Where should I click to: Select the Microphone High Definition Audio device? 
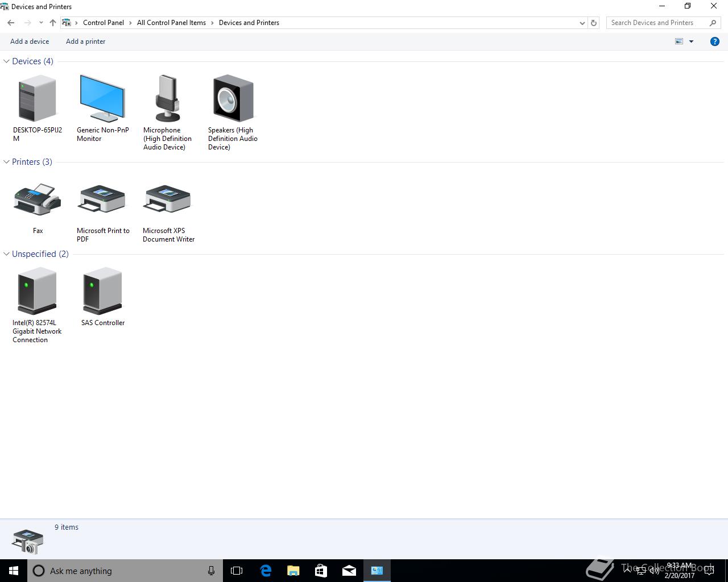[168, 98]
